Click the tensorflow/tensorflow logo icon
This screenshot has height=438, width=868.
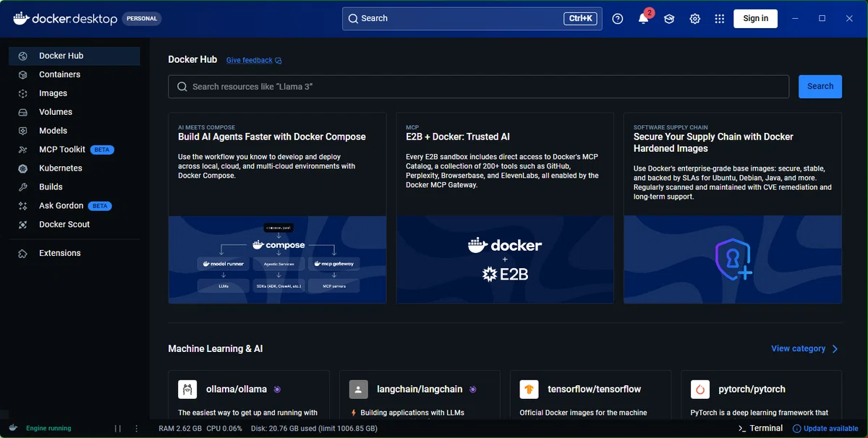529,389
